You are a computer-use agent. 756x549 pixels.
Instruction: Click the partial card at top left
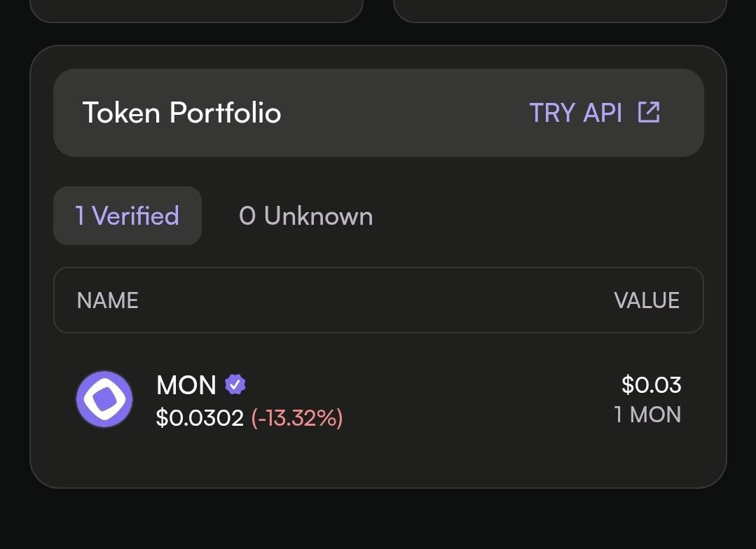(196, 10)
